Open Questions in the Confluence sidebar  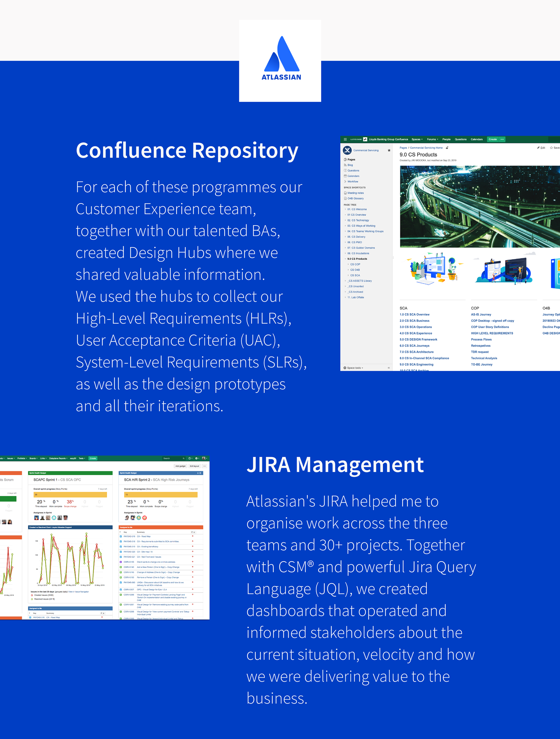click(352, 170)
